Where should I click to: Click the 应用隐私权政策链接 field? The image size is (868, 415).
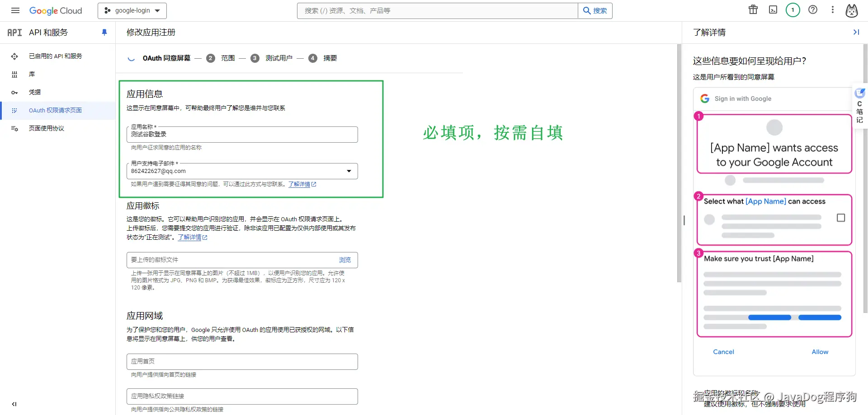242,396
